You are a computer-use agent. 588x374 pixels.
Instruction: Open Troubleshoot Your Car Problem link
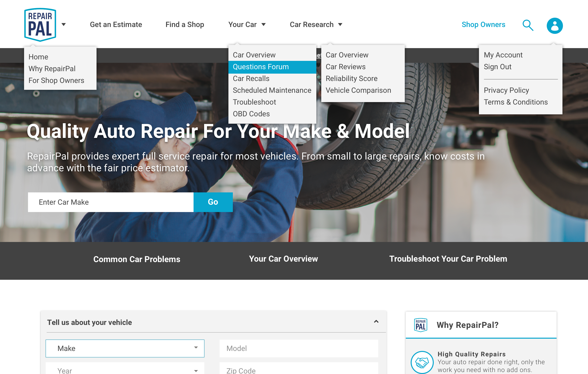coord(448,259)
